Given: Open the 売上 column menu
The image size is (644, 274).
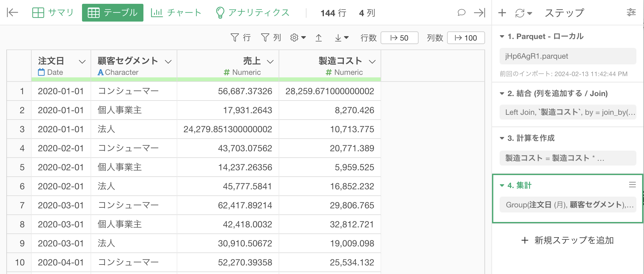Looking at the screenshot, I should [x=270, y=62].
